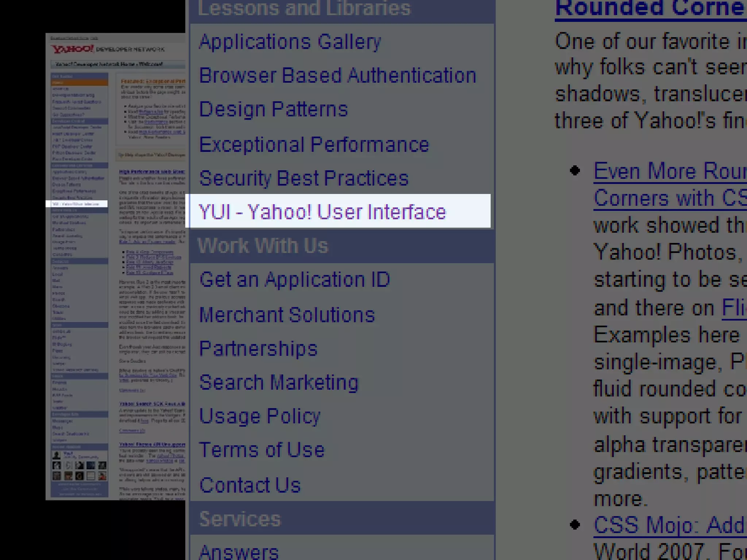This screenshot has height=560, width=747.
Task: Open Exceptional Performance page
Action: coord(314,144)
